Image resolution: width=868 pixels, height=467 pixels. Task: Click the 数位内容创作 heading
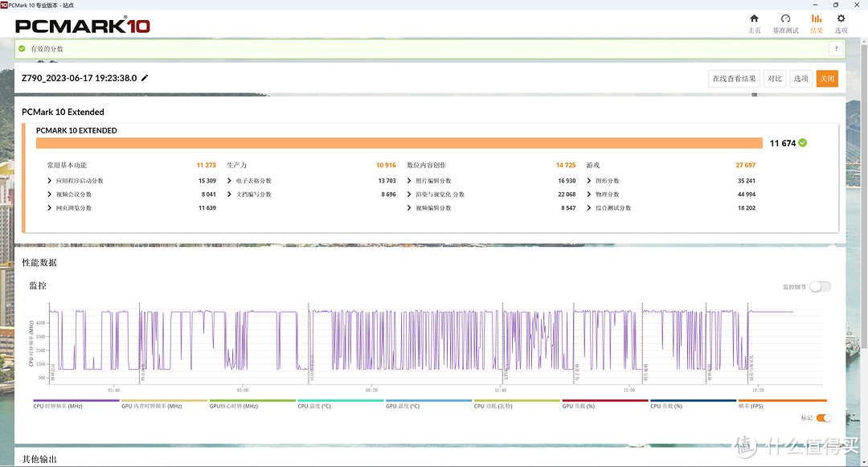click(426, 166)
